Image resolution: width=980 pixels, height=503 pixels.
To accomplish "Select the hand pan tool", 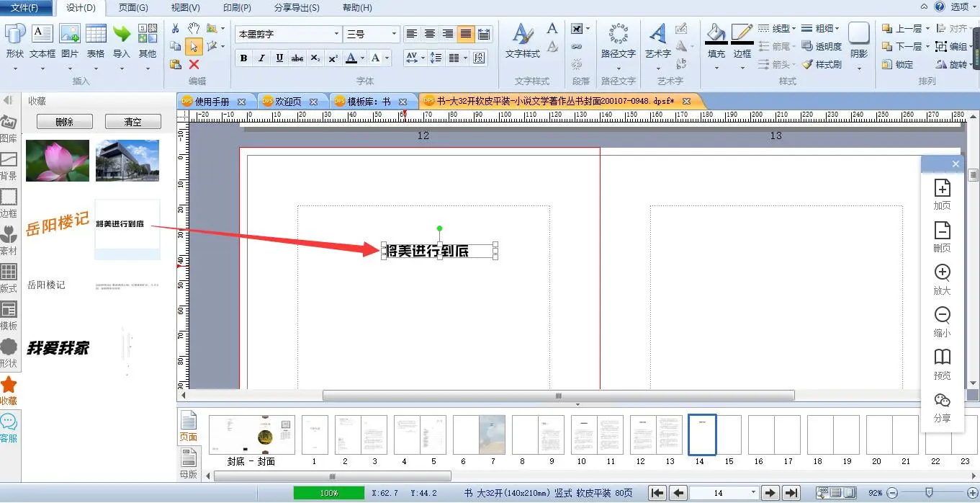I will [194, 28].
